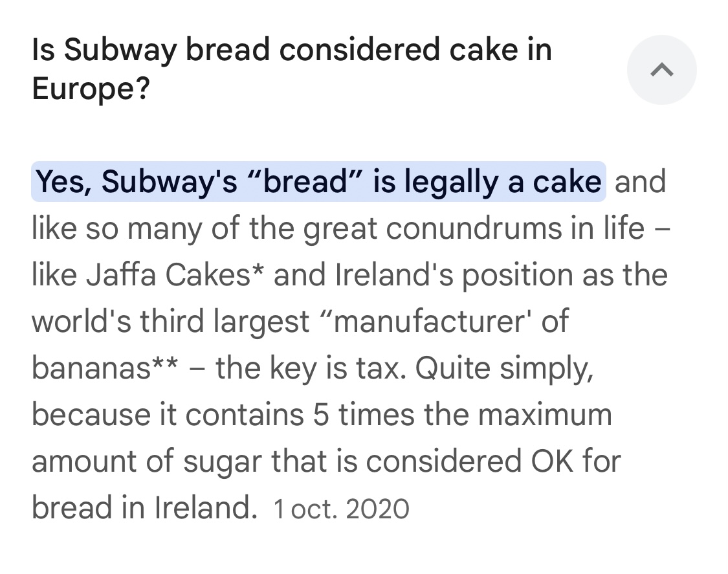This screenshot has height=574, width=728.
Task: Click the word 'bananas**' in the snippet
Action: pos(105,368)
